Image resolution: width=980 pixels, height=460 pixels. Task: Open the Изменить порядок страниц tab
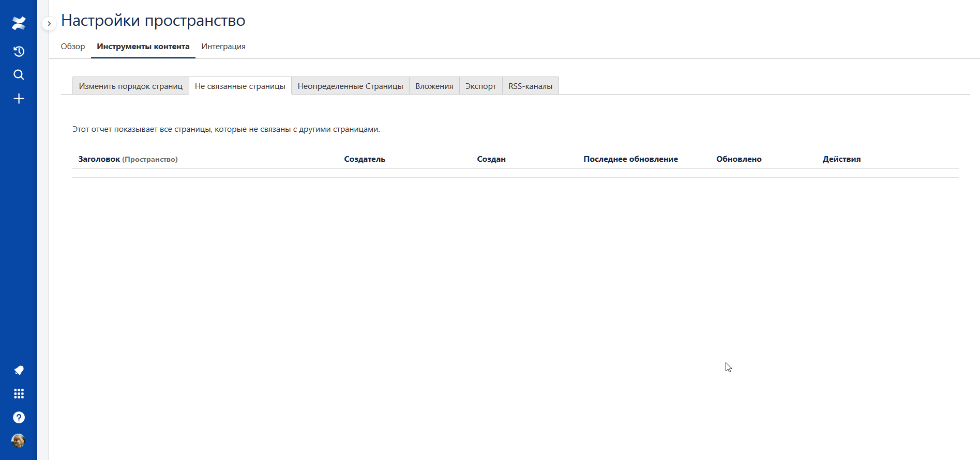click(x=131, y=86)
